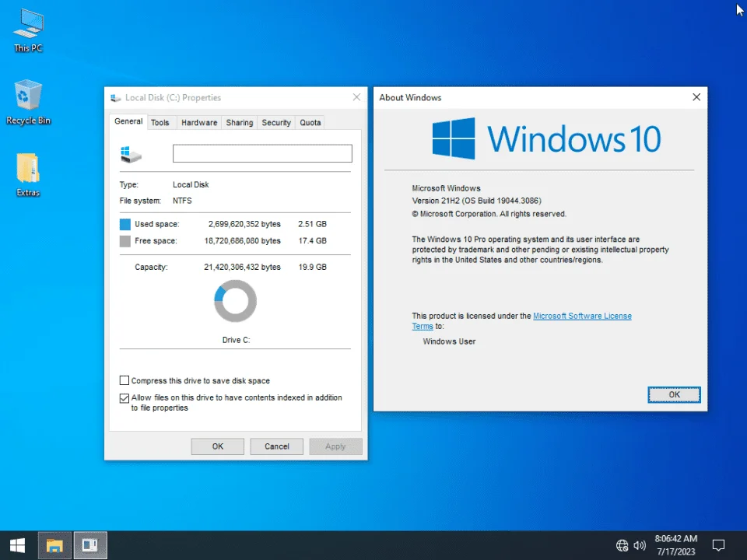Click the Windows drive icon beside name field
This screenshot has height=560, width=747.
click(x=131, y=154)
